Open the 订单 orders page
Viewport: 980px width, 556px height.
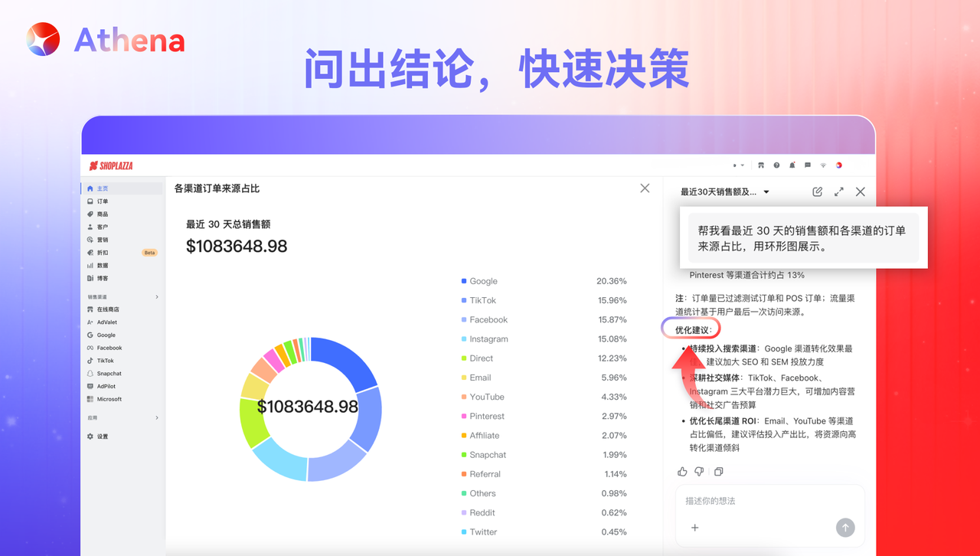coord(122,201)
